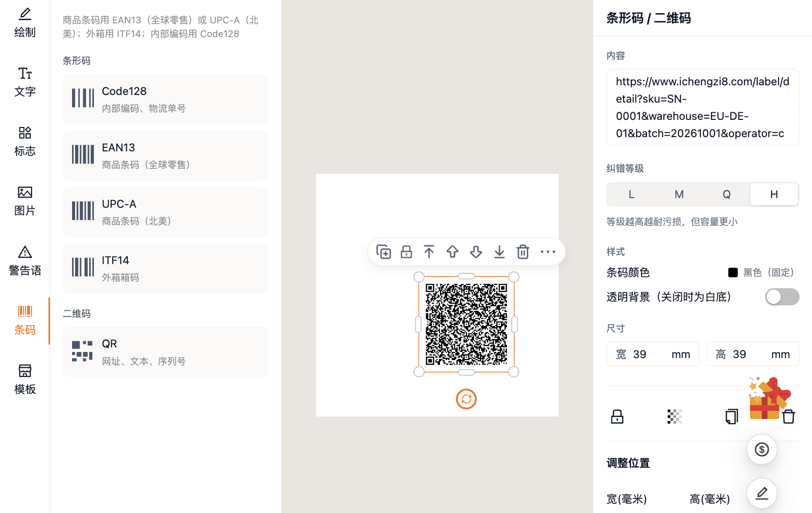
Task: Open the 警告语 warning tab
Action: [25, 261]
